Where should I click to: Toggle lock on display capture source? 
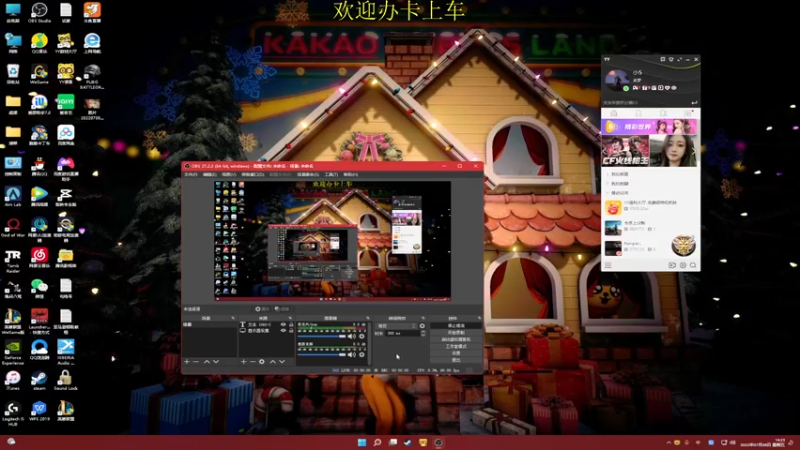[291, 331]
